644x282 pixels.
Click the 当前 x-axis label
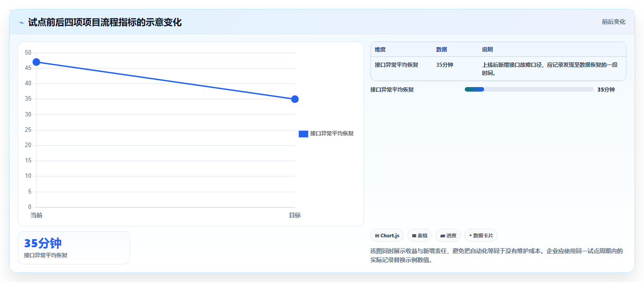(x=37, y=215)
